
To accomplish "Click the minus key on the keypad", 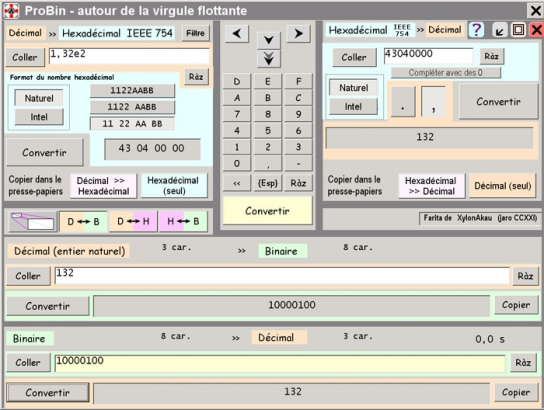I will tap(298, 163).
